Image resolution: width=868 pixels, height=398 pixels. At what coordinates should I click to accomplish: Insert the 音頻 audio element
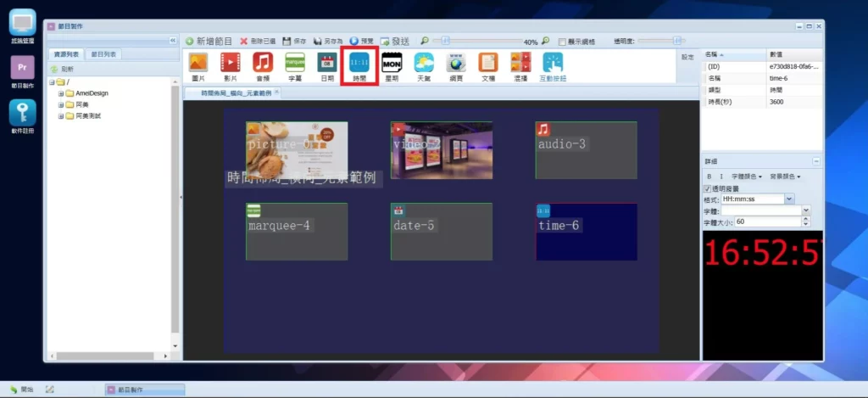pyautogui.click(x=262, y=64)
